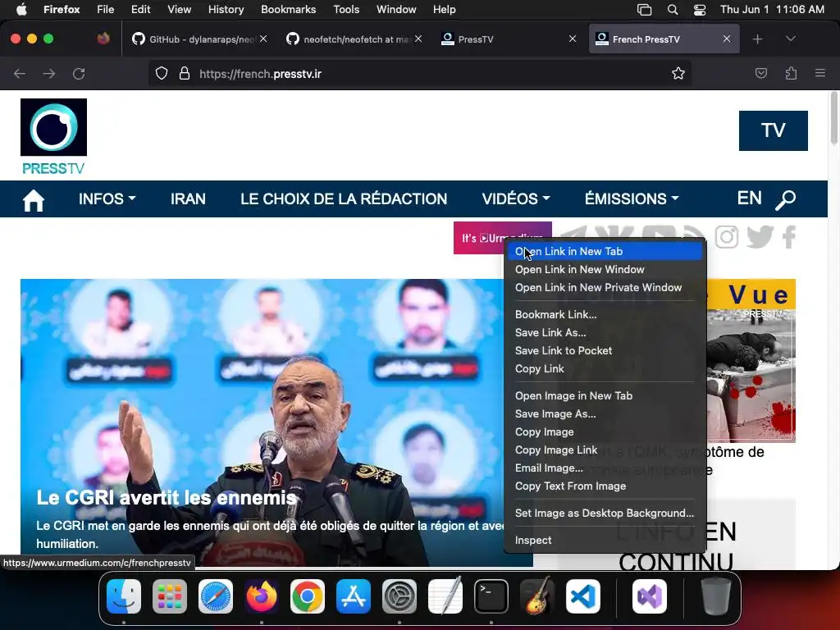Open Terminal from the Dock
Viewport: 840px width, 630px height.
[491, 596]
